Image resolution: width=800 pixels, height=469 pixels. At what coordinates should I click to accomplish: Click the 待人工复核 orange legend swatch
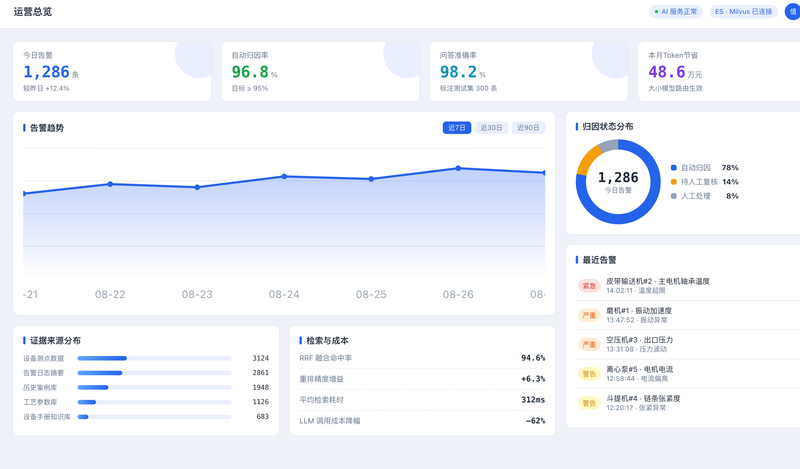click(x=673, y=182)
